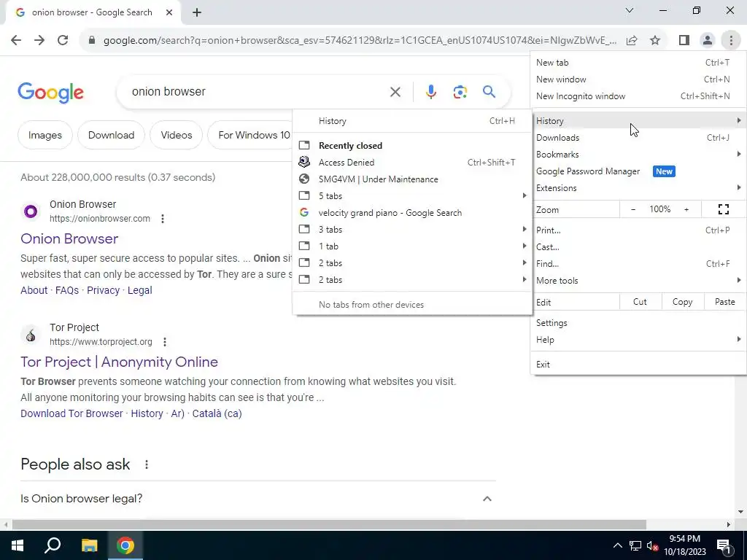
Task: Choose Exit from Chrome menu
Action: pos(638,365)
